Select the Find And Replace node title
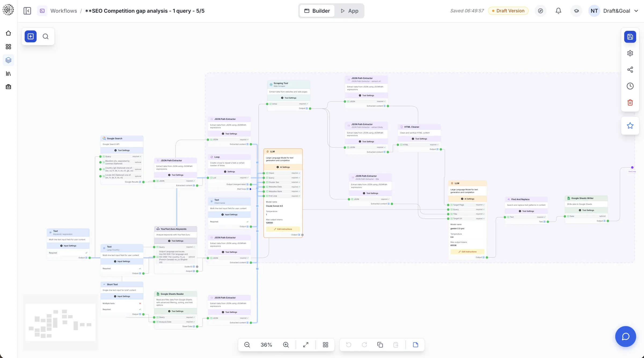The width and height of the screenshot is (644, 358). point(520,199)
